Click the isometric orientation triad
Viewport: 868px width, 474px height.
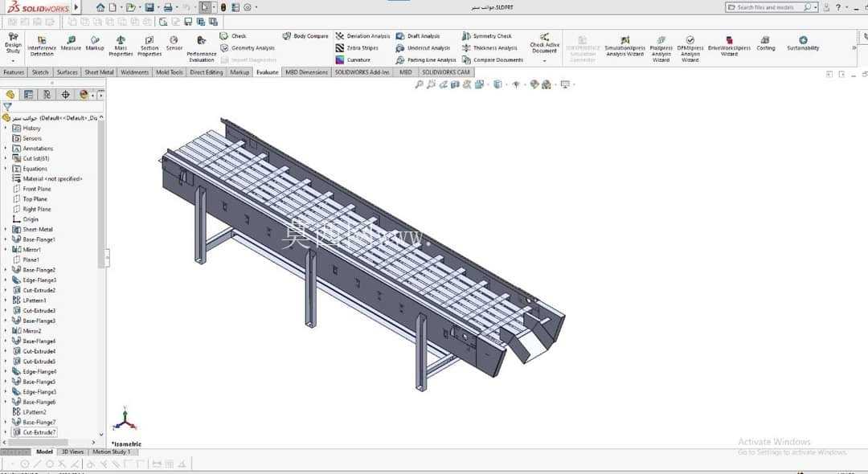coord(125,420)
